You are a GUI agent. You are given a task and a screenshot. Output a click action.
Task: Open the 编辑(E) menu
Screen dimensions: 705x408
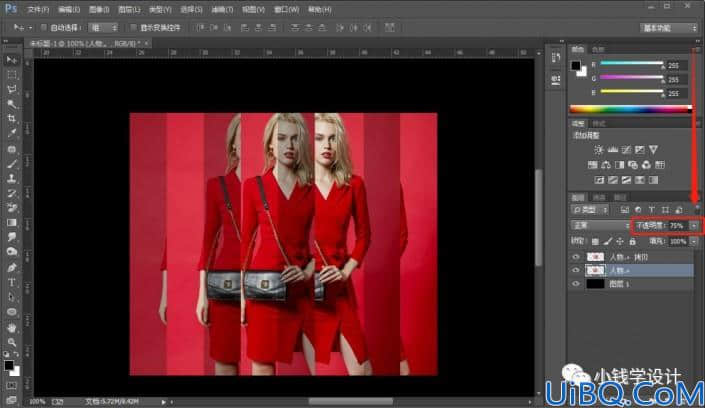coord(69,9)
